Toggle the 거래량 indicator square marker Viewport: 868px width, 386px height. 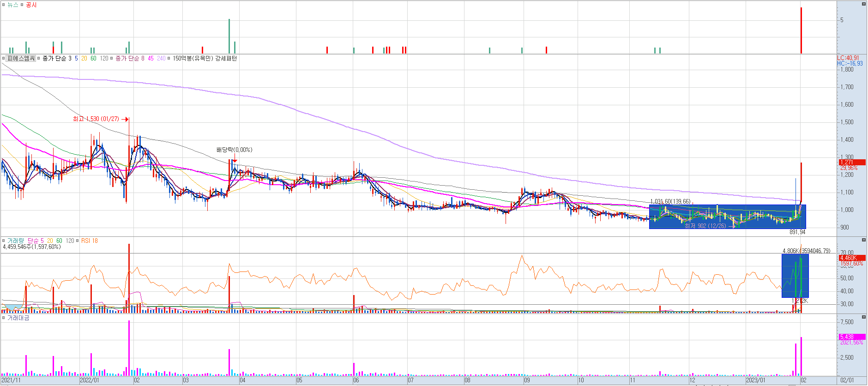pos(4,241)
